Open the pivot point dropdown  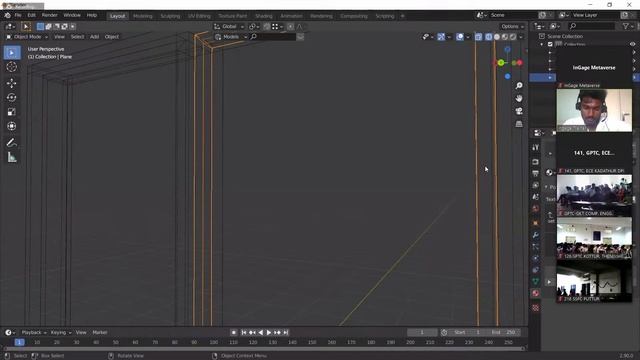point(255,27)
